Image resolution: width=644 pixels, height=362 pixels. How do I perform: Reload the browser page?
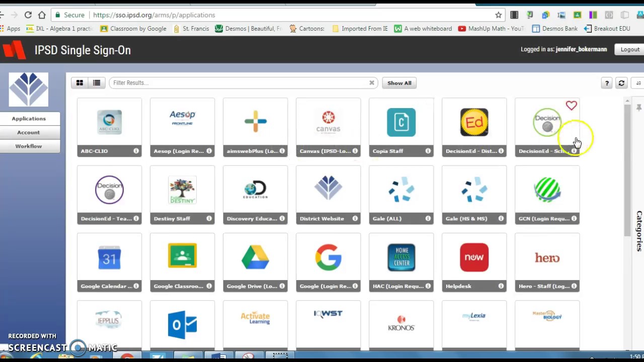click(28, 15)
